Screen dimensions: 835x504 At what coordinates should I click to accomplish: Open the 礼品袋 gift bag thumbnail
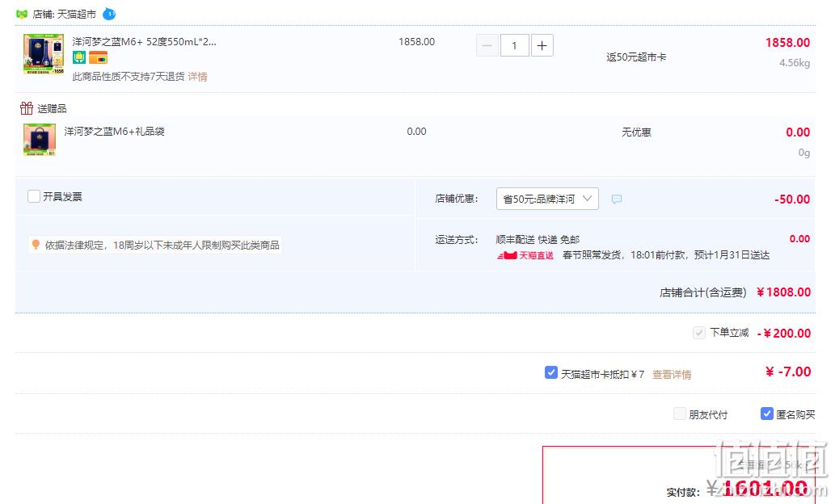[x=40, y=140]
